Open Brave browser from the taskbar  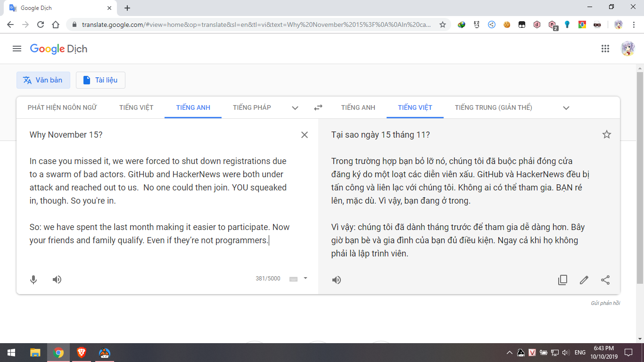82,353
